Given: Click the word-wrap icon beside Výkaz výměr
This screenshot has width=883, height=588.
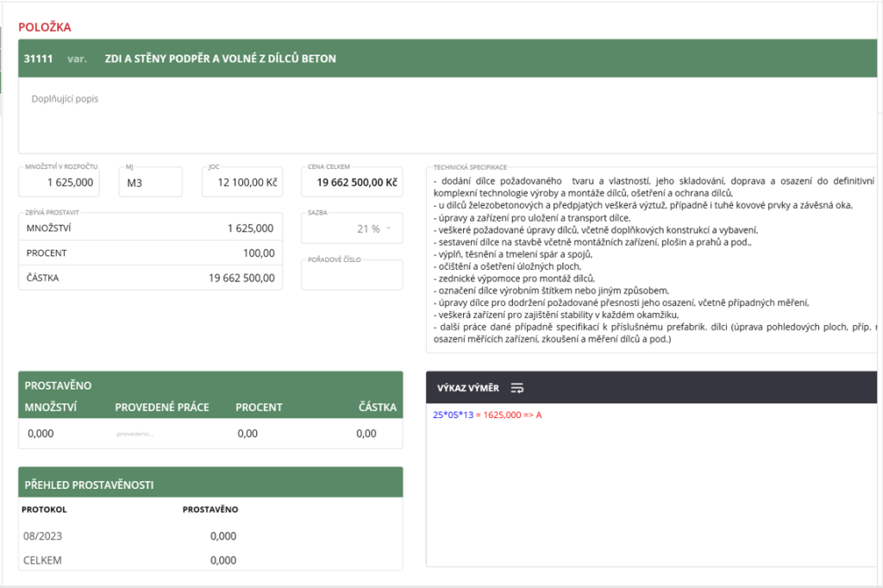Looking at the screenshot, I should (517, 388).
